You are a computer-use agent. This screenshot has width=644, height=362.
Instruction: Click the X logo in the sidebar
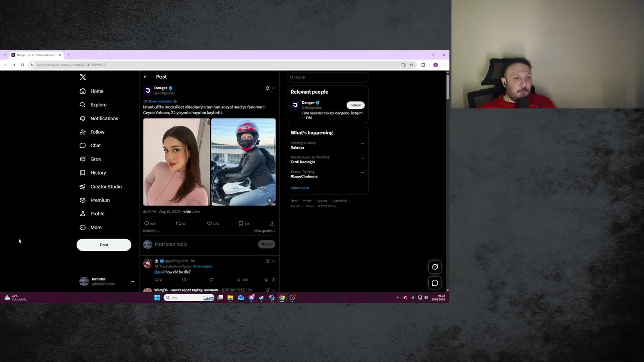click(x=83, y=77)
